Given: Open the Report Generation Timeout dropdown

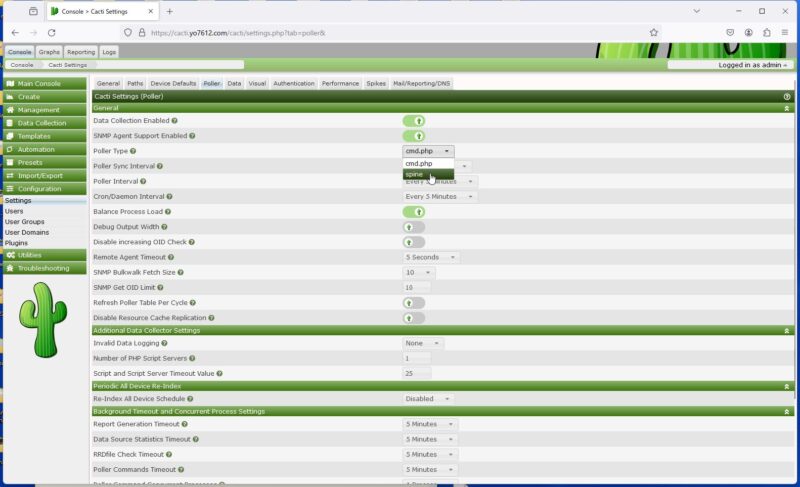Looking at the screenshot, I should pos(430,424).
